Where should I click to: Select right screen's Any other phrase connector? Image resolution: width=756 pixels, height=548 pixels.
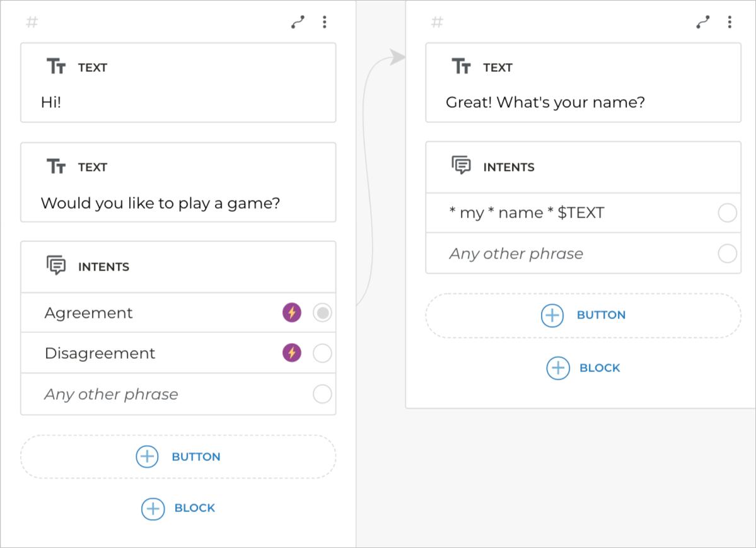(727, 254)
